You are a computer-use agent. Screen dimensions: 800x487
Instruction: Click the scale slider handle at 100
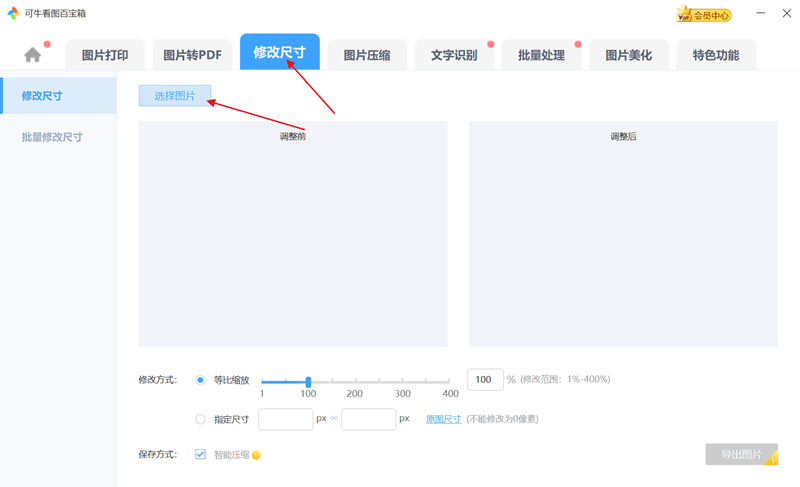[x=308, y=382]
